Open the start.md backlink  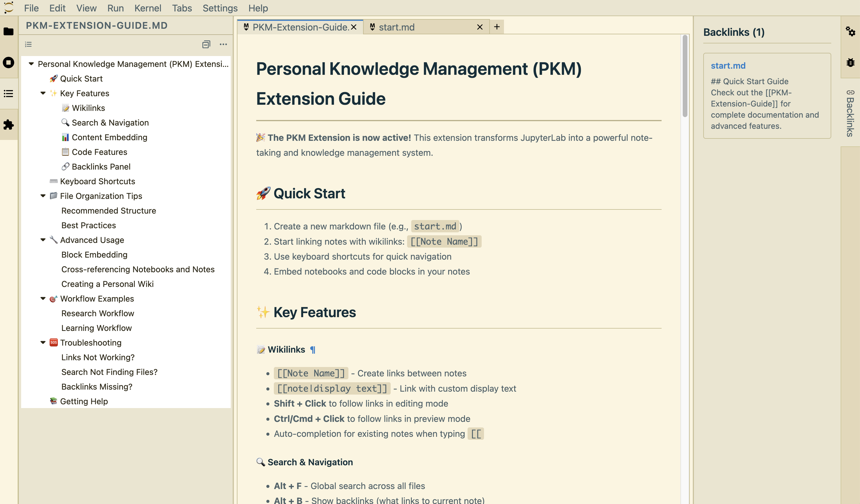728,65
